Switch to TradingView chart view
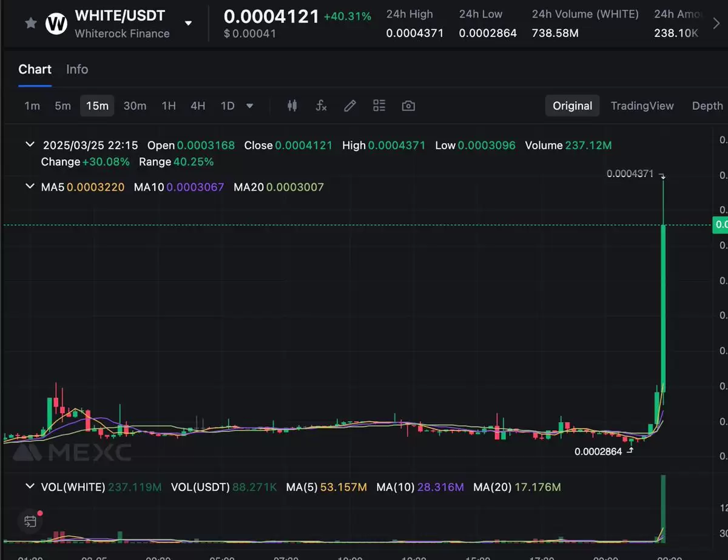 tap(642, 106)
